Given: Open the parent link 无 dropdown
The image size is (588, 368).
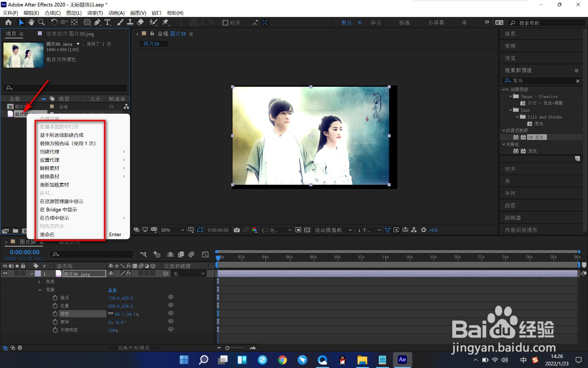Looking at the screenshot, I should pos(189,274).
